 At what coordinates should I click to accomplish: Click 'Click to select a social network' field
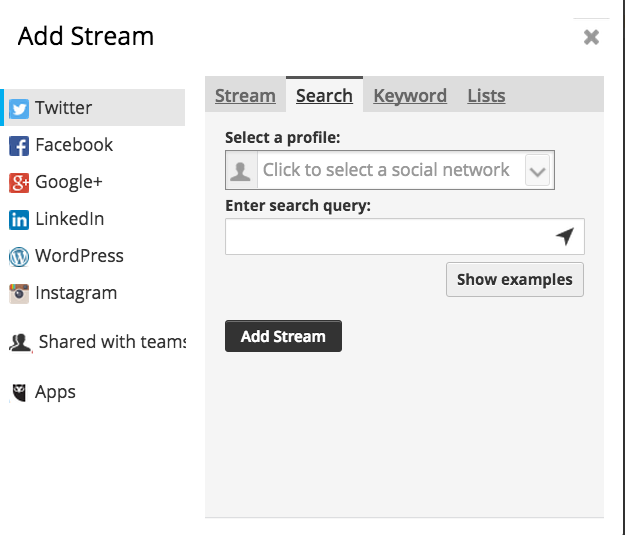tap(389, 170)
